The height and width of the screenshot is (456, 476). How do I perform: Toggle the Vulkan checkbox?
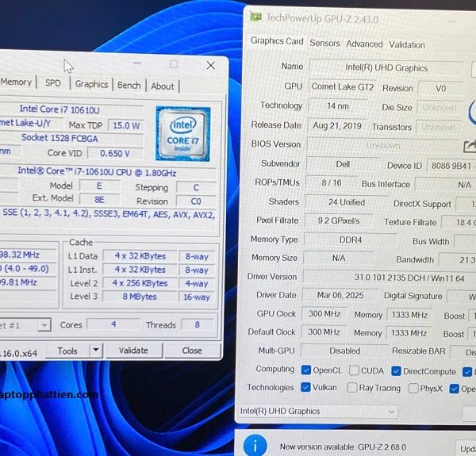[x=306, y=388]
